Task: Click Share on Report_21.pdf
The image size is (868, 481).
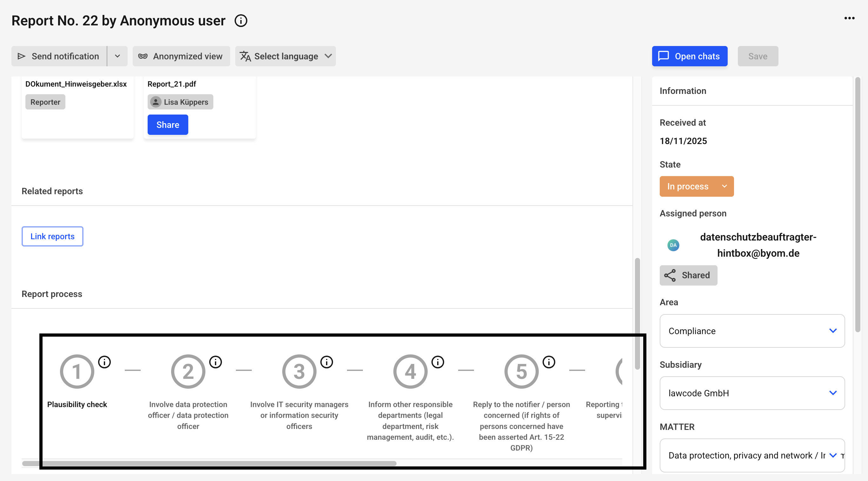Action: click(x=167, y=125)
